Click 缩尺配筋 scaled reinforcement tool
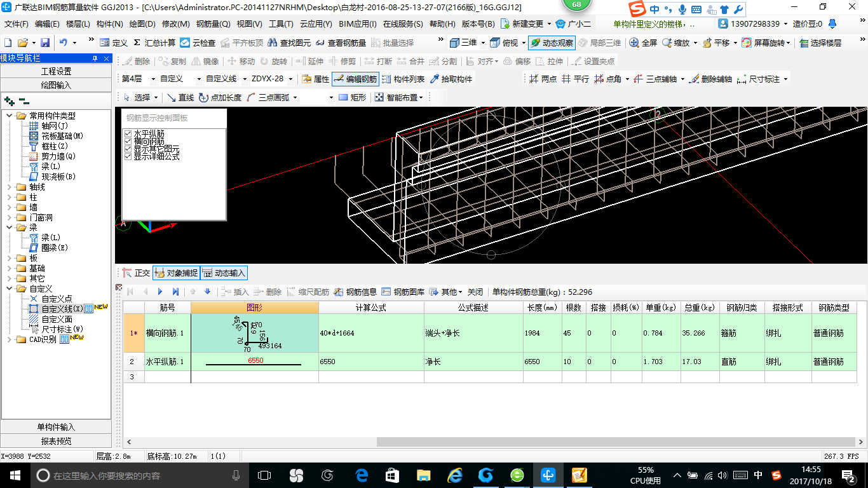The width and height of the screenshot is (868, 488). [308, 292]
